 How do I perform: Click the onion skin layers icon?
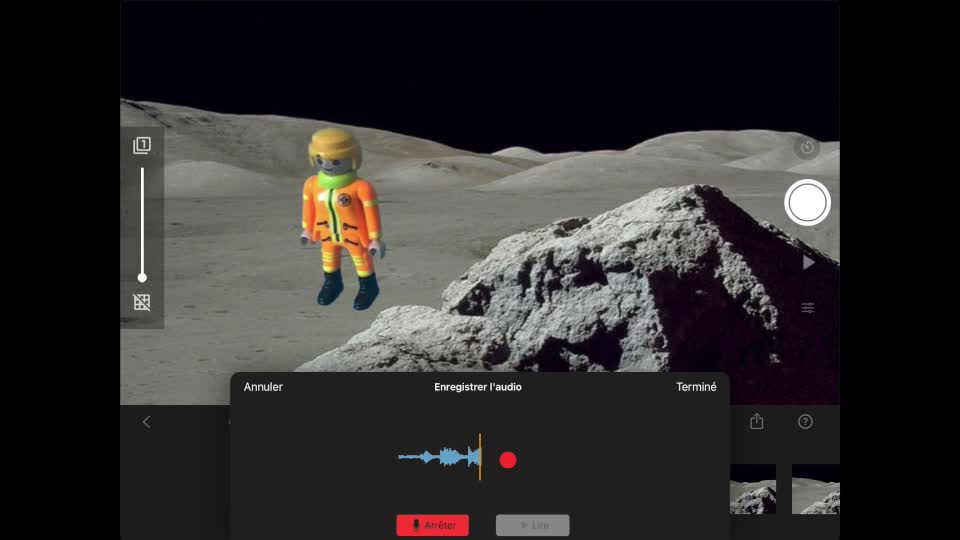tap(142, 146)
